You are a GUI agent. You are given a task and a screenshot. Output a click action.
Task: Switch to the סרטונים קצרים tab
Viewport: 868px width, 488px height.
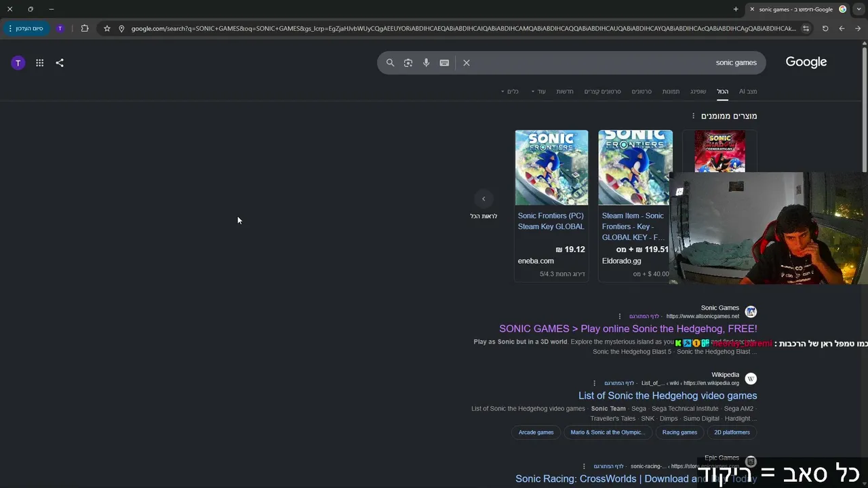pyautogui.click(x=603, y=91)
